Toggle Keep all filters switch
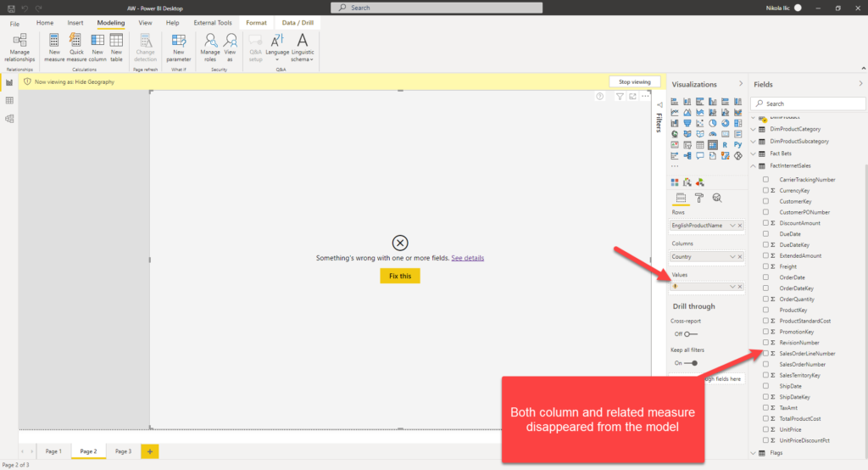This screenshot has height=470, width=868. coord(691,363)
